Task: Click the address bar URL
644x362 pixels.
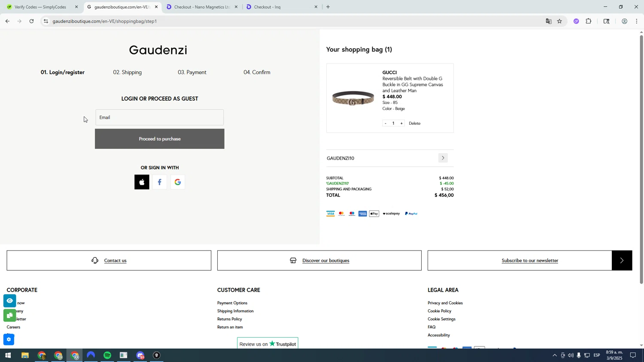Action: click(105, 21)
